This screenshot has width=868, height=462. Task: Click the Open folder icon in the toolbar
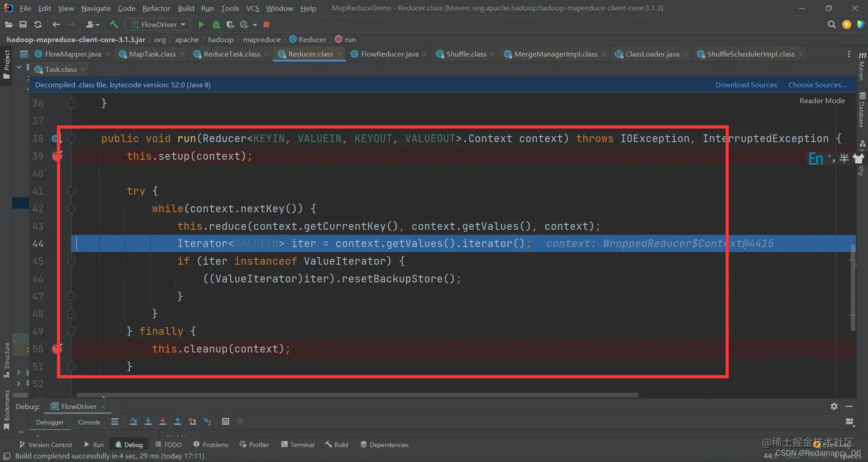pos(9,25)
